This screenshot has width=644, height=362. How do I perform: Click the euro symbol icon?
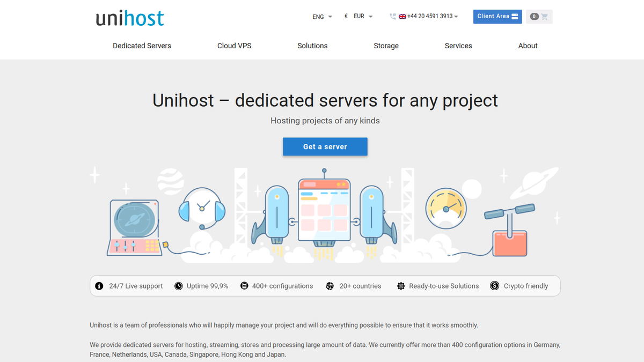(346, 17)
